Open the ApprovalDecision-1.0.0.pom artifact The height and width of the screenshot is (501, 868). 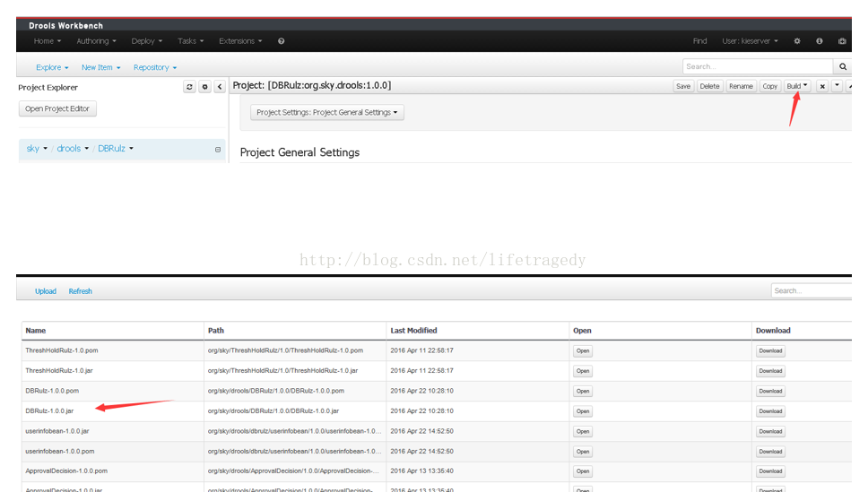coord(582,471)
